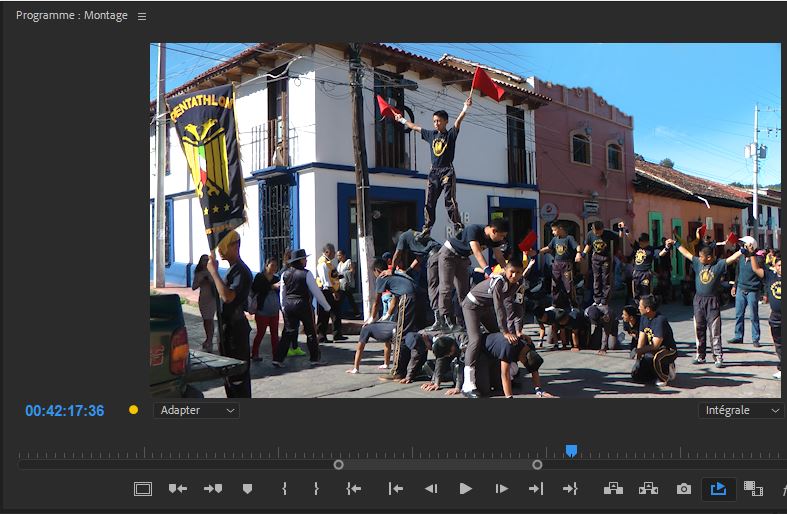Toggle the highlighted blue export button
This screenshot has width=787, height=514.
click(718, 489)
